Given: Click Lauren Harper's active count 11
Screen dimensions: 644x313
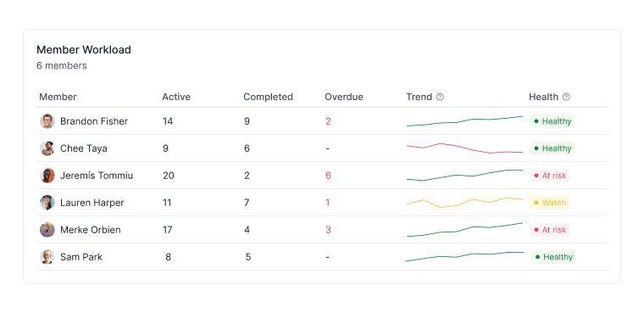Looking at the screenshot, I should click(x=167, y=203).
